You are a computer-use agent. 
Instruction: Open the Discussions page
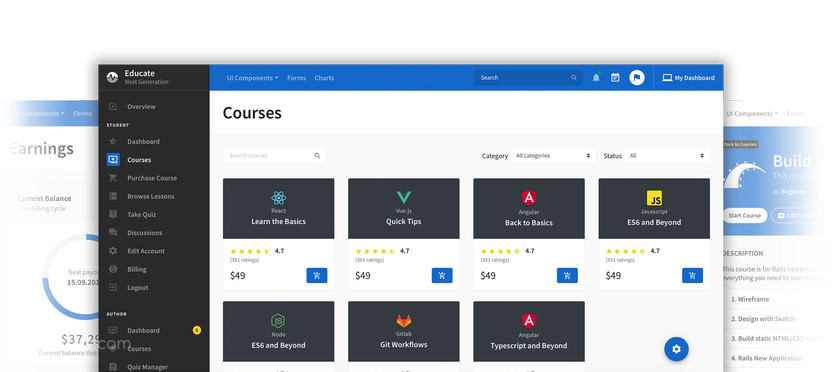144,233
